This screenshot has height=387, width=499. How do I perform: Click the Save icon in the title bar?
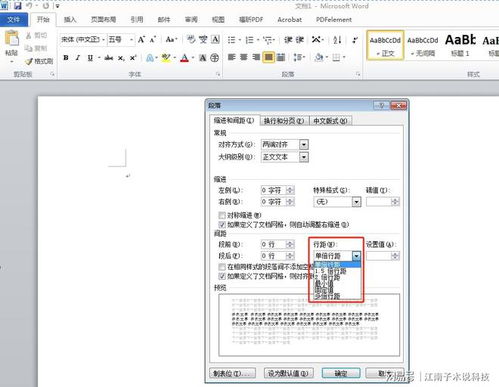17,6
